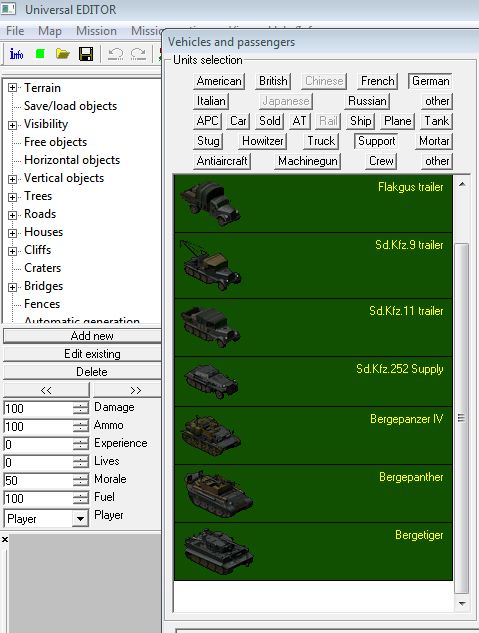Screen dimensions: 479x633
Task: Click the unit list scroll down arrow
Action: pyautogui.click(x=462, y=604)
